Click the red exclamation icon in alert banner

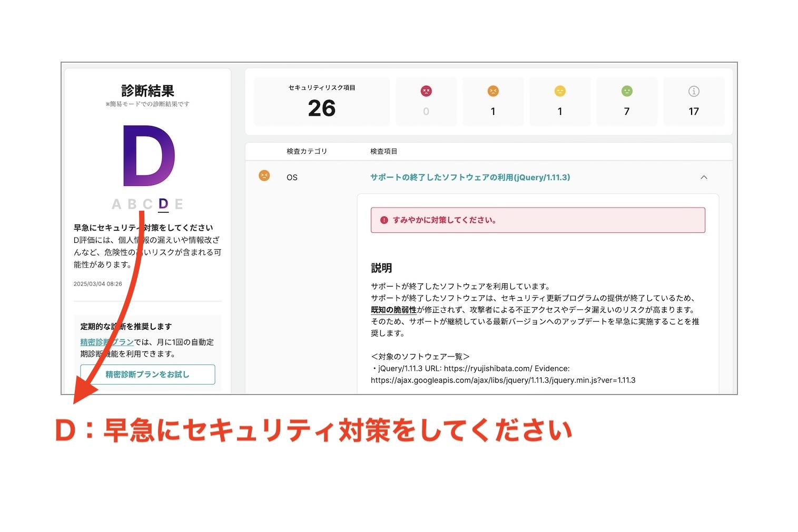384,220
